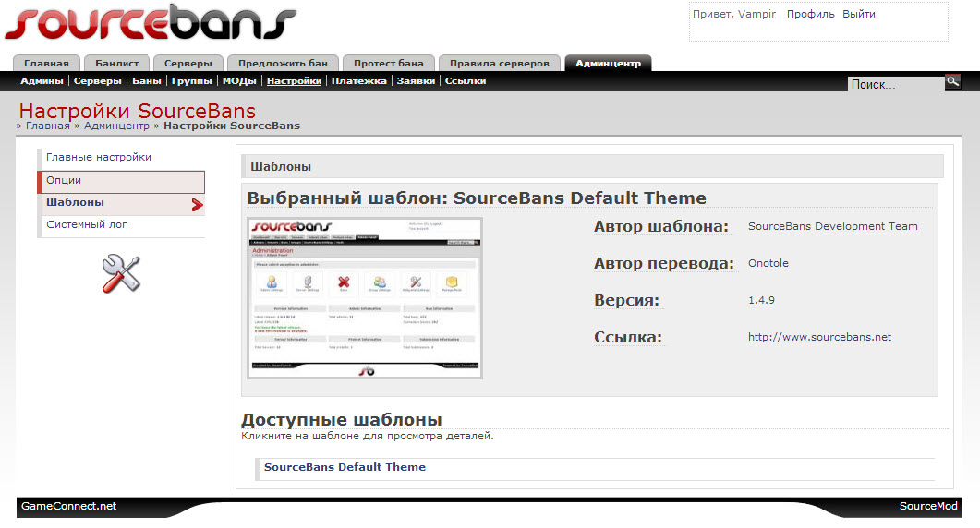This screenshot has width=980, height=528.
Task: Click the Настройки SourceBans breadcrumb text
Action: pyautogui.click(x=232, y=126)
